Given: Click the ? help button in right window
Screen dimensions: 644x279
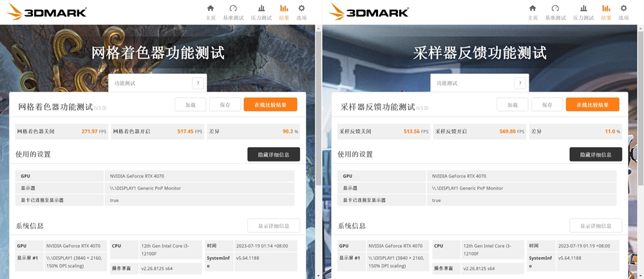Looking at the screenshot, I should click(x=520, y=83).
